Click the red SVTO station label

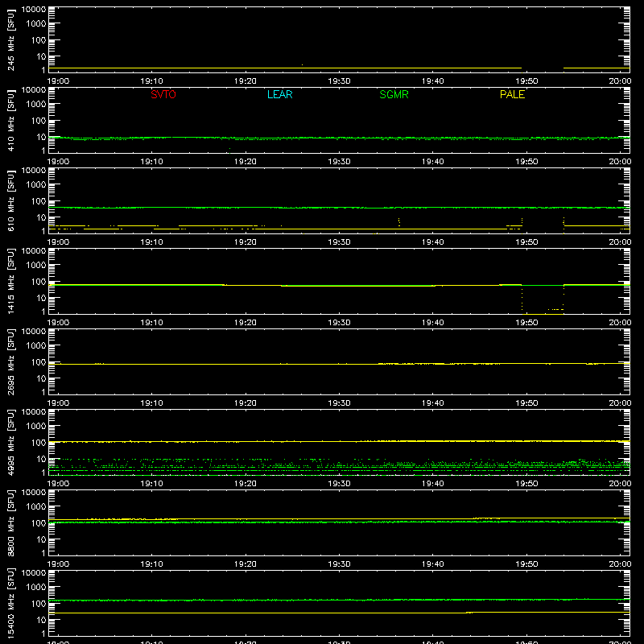click(163, 94)
